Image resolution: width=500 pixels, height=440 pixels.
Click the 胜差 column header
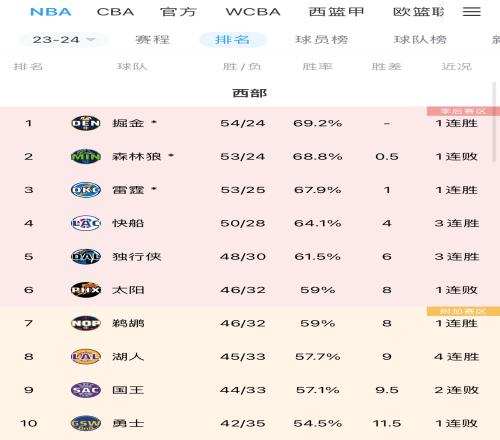[x=387, y=67]
